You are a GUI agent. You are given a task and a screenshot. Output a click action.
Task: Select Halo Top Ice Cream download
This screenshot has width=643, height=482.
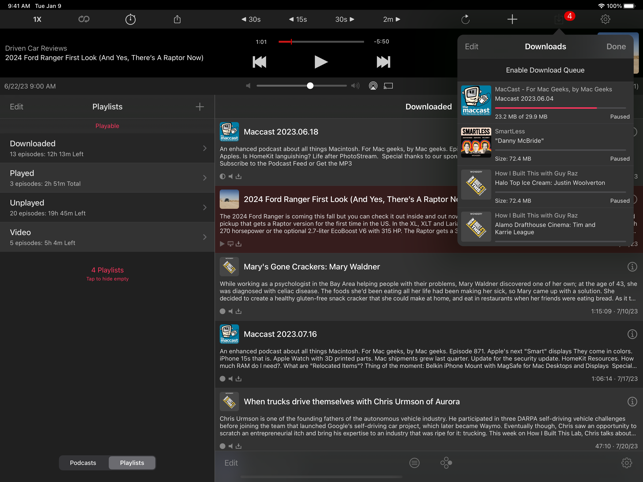coord(545,187)
